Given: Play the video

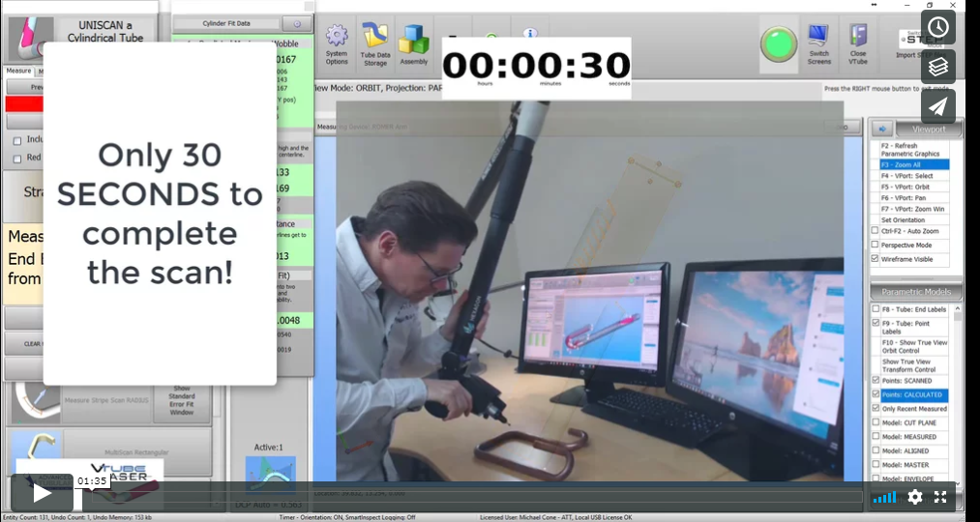Looking at the screenshot, I should point(43,493).
